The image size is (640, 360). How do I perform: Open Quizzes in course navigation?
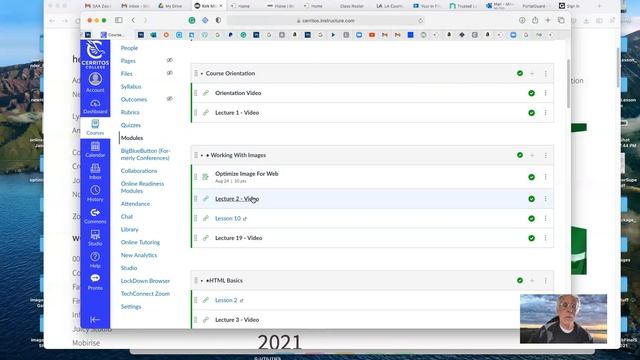point(131,125)
